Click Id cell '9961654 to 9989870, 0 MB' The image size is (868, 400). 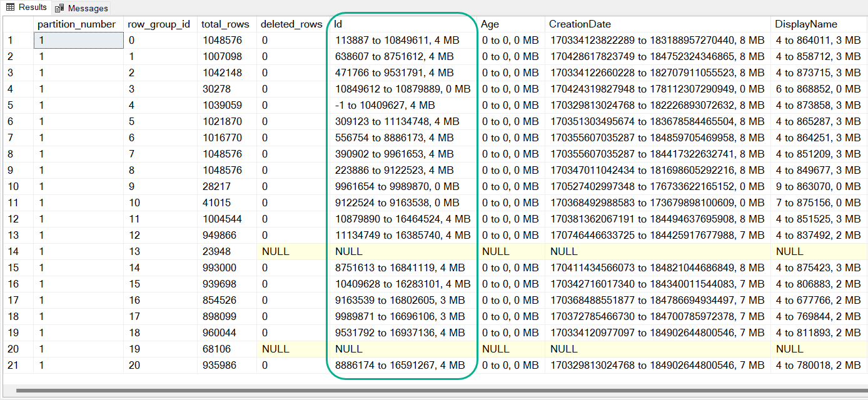[405, 187]
